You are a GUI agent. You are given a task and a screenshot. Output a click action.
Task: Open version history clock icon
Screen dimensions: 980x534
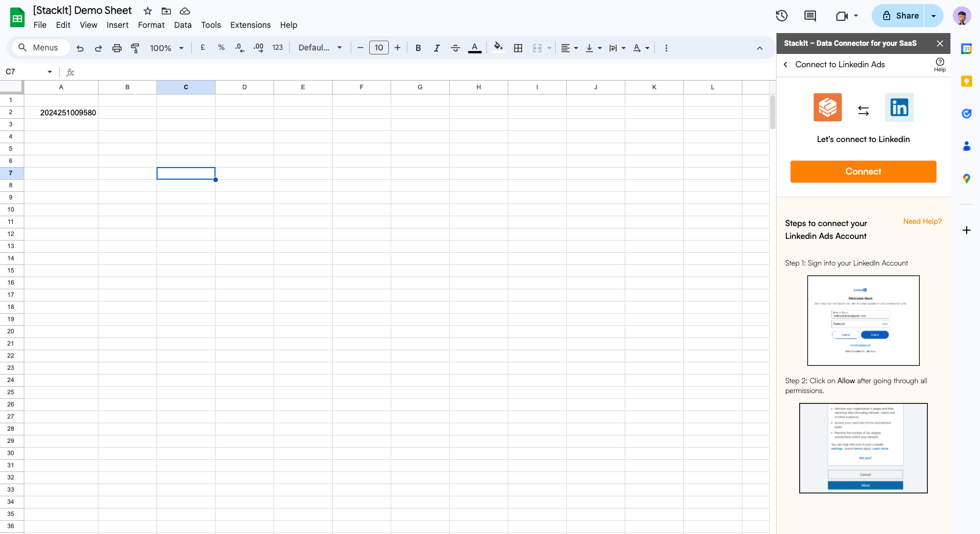[782, 16]
